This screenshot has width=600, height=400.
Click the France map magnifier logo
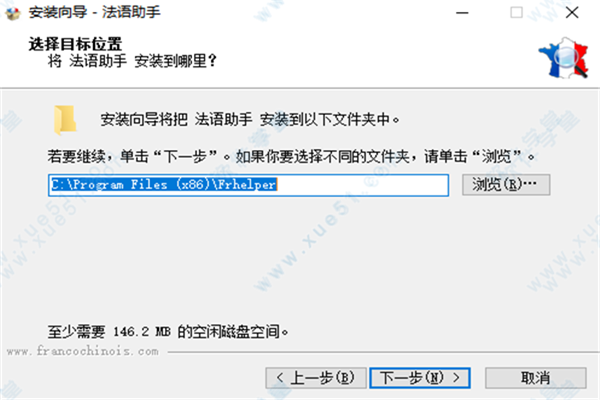[563, 58]
